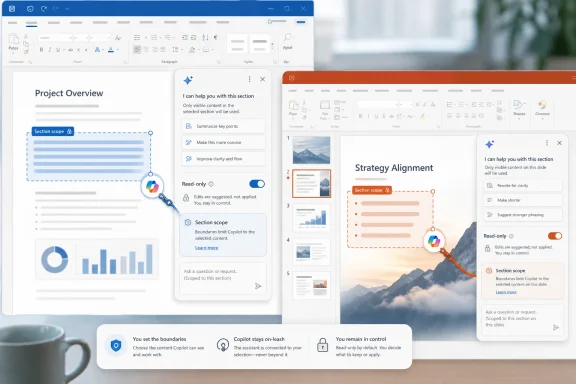576x384 pixels.
Task: Send the request in Word Copilot panel
Action: coord(258,286)
